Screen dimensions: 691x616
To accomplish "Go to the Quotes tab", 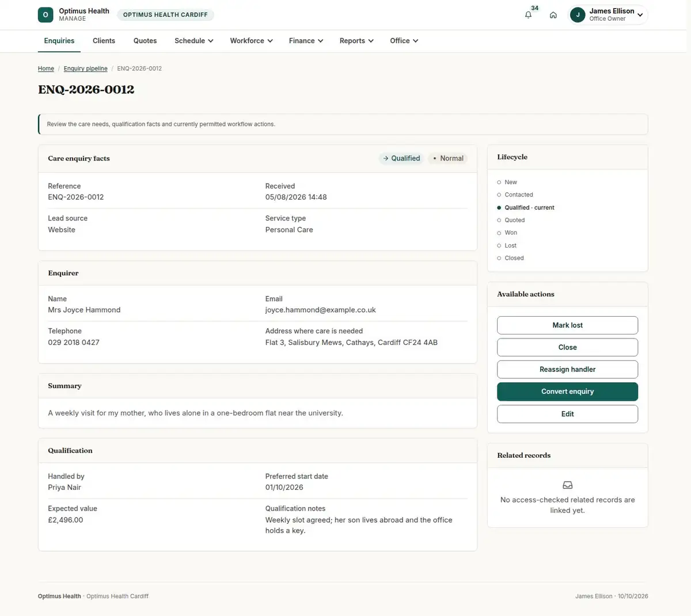I will (x=145, y=41).
